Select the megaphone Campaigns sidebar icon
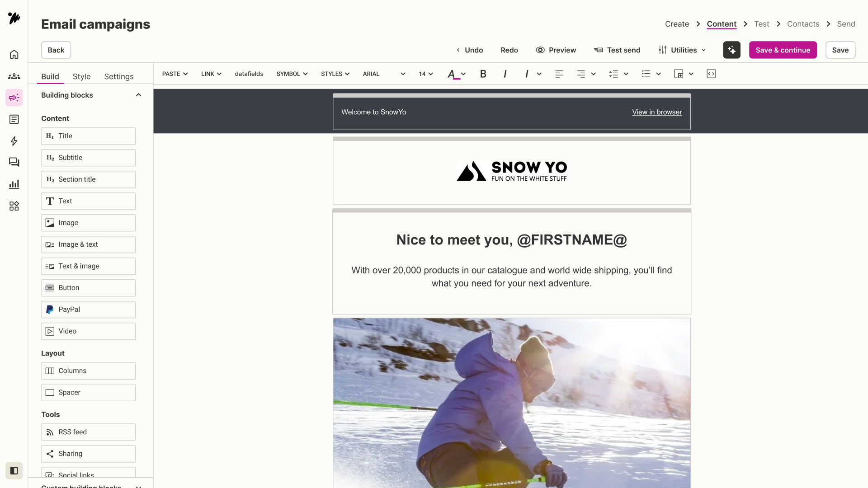Image resolution: width=868 pixels, height=488 pixels. click(14, 98)
